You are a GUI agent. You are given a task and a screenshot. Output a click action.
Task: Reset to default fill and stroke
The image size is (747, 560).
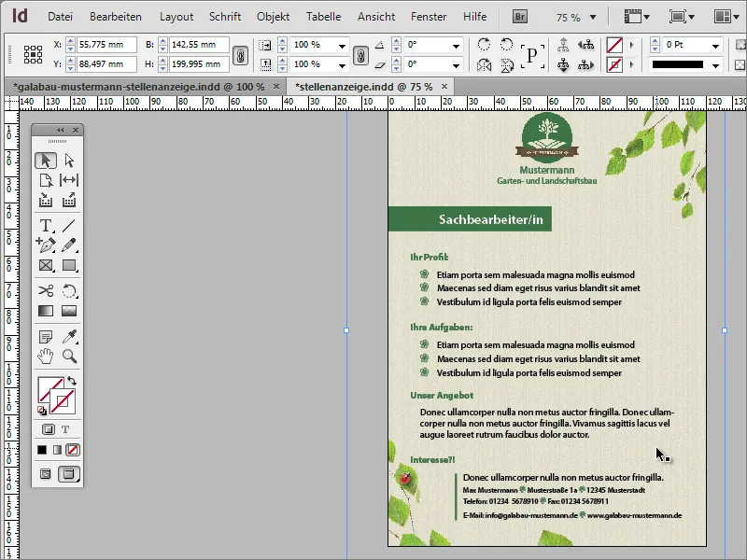point(42,411)
